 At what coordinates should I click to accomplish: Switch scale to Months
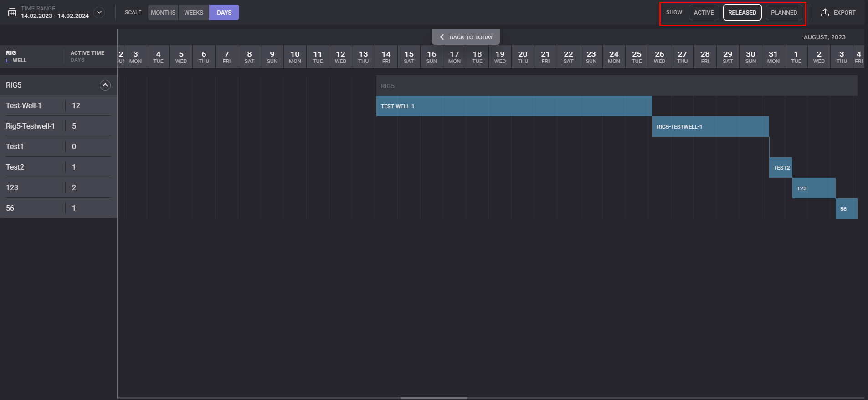point(163,12)
